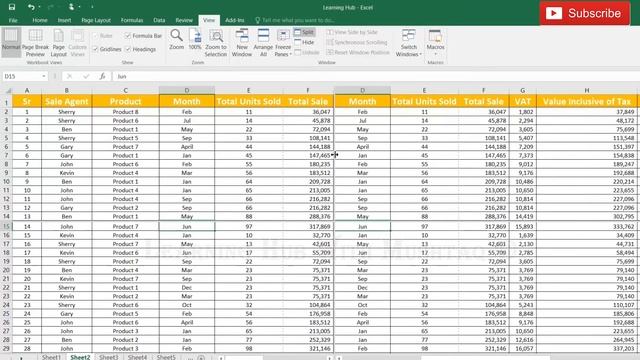Expand the Name Box dropdown arrow
Viewport: 640px width, 360px height.
coord(44,76)
